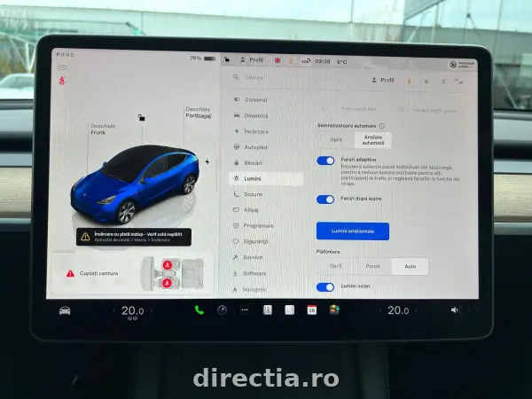532x399 pixels.
Task: Tap the charge port lightning icon
Action: pos(207,162)
